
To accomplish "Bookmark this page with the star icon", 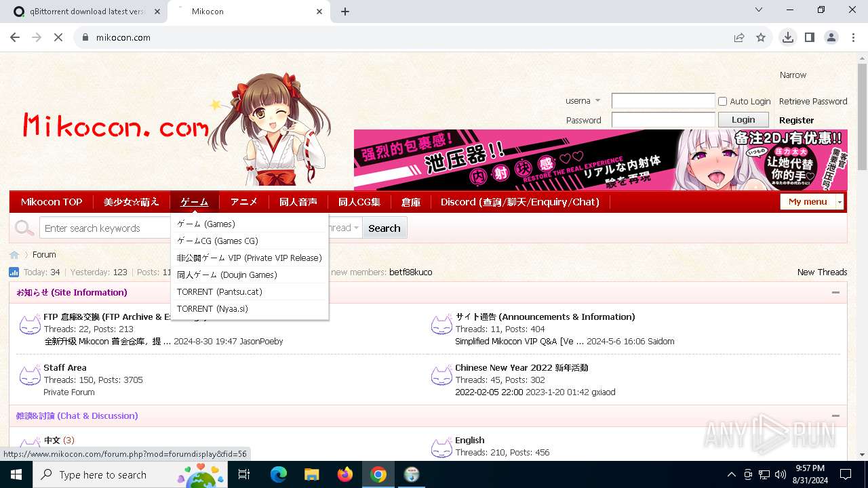I will coord(761,37).
